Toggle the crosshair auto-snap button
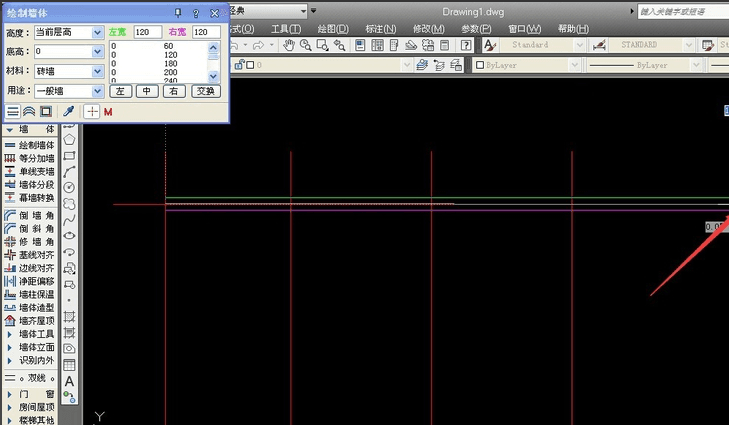 tap(92, 112)
